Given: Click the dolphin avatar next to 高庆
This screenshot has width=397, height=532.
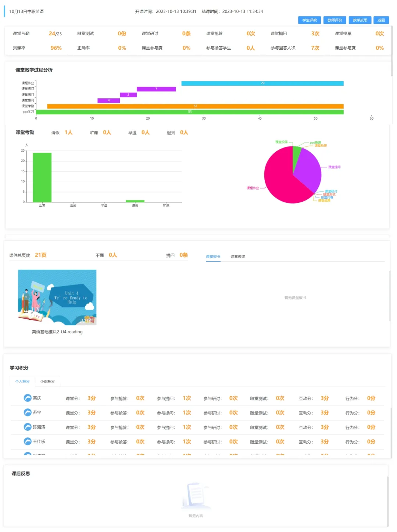Looking at the screenshot, I should [x=28, y=398].
